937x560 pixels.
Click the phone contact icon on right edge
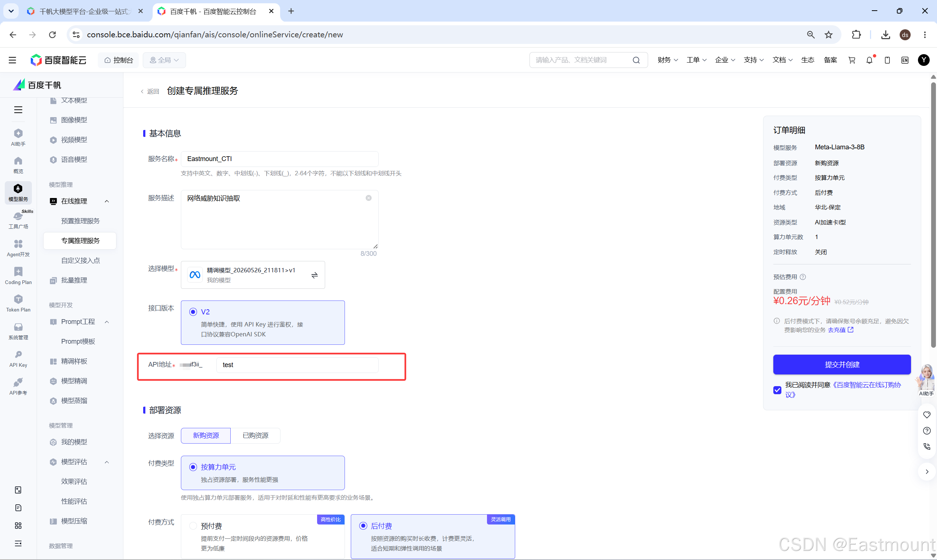tap(927, 447)
